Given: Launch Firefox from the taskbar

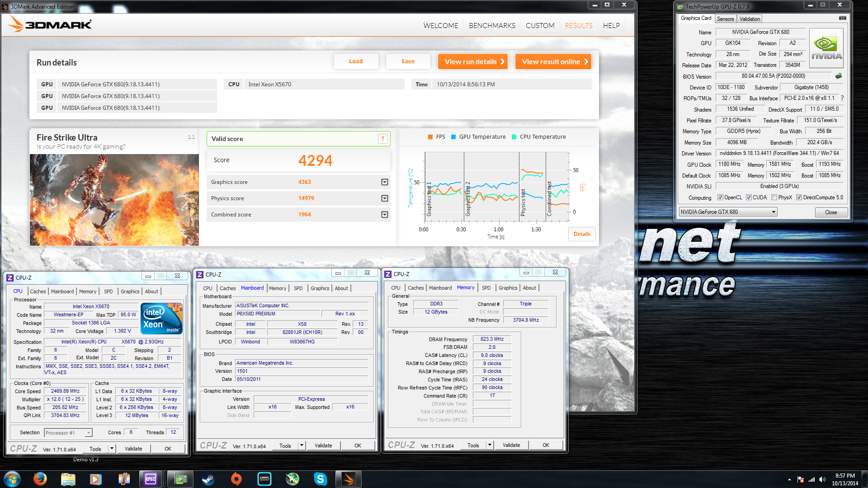Looking at the screenshot, I should pos(40,479).
